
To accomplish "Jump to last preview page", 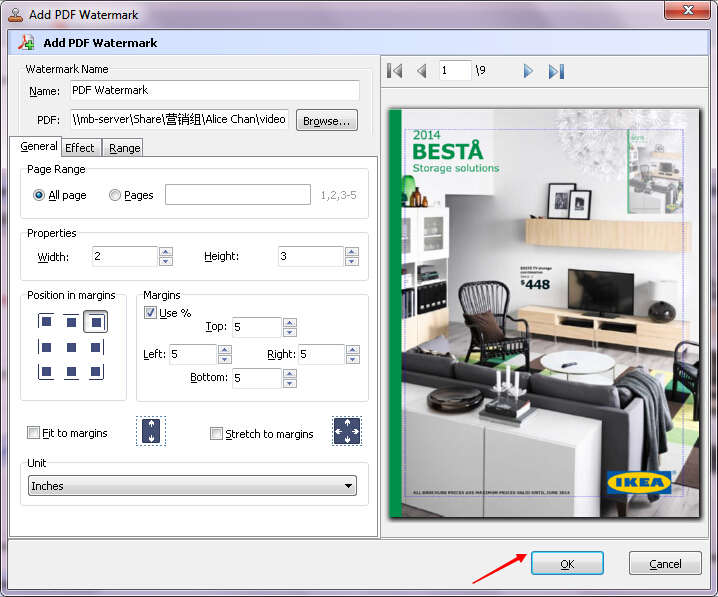I will 556,71.
